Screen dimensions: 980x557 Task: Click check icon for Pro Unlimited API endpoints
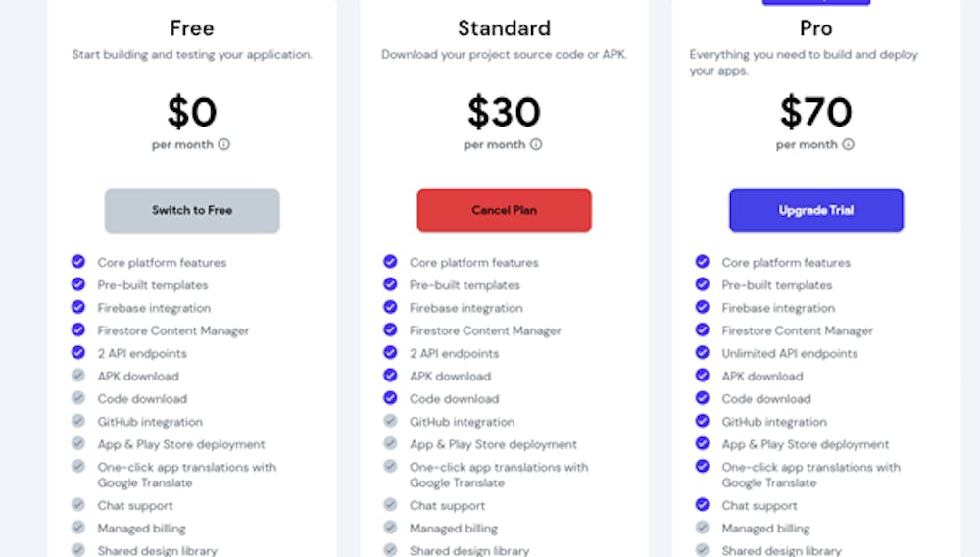pyautogui.click(x=703, y=353)
